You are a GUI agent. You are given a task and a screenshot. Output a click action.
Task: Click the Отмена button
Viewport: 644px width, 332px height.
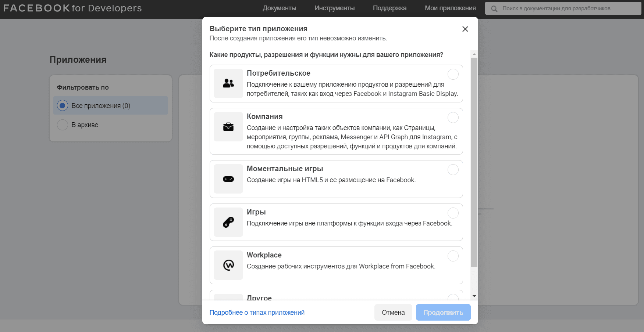(393, 313)
